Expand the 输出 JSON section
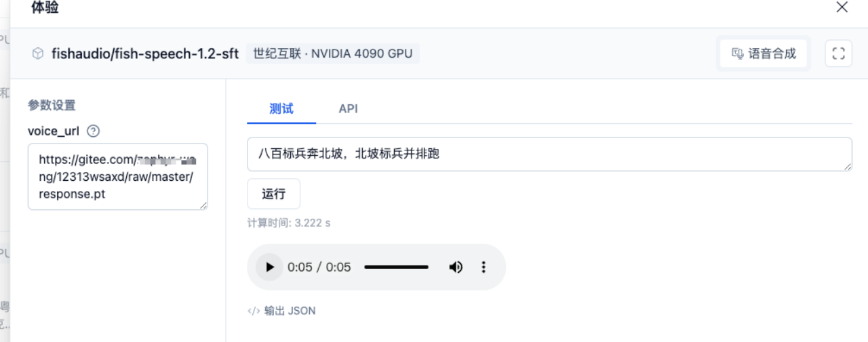This screenshot has height=342, width=868. coord(282,311)
